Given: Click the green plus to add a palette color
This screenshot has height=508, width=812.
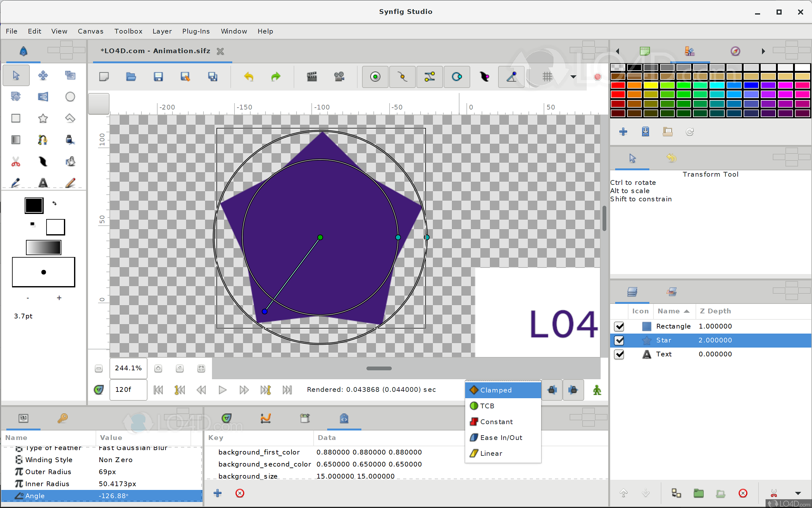Looking at the screenshot, I should tap(623, 131).
